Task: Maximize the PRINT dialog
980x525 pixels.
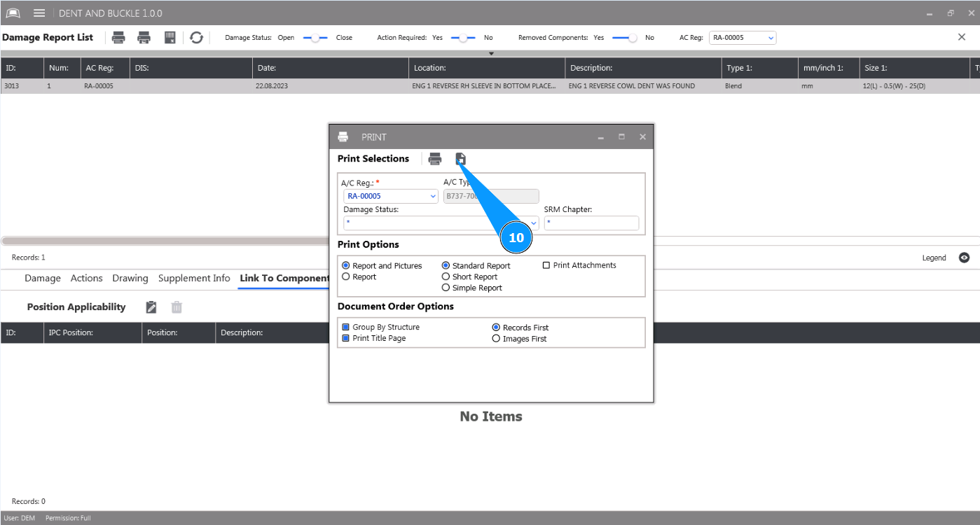Action: click(x=621, y=137)
